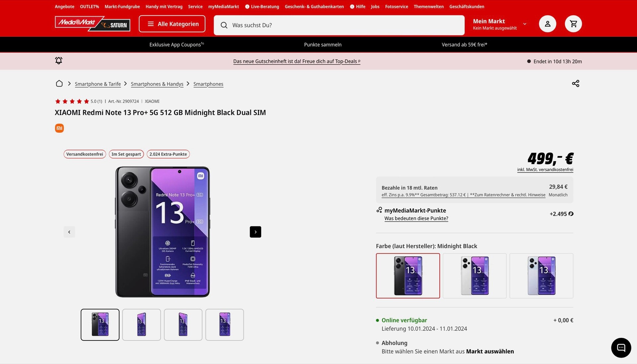The height and width of the screenshot is (364, 637).
Task: Open the live chat bubble
Action: coord(621,347)
